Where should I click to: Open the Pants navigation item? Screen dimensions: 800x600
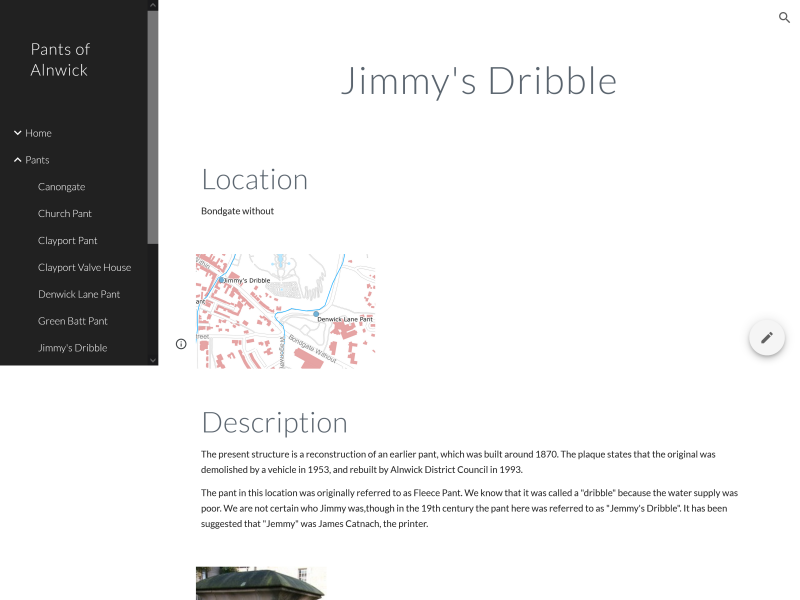37,160
